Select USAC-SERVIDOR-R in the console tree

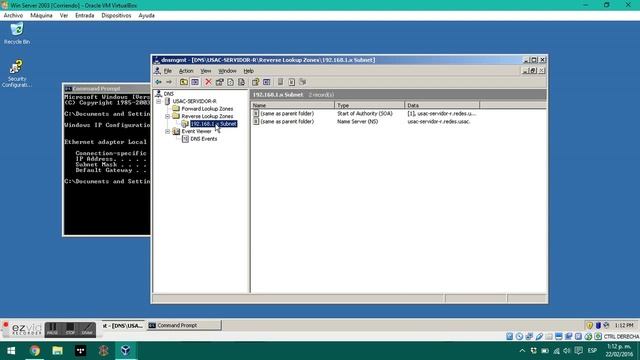coord(194,101)
